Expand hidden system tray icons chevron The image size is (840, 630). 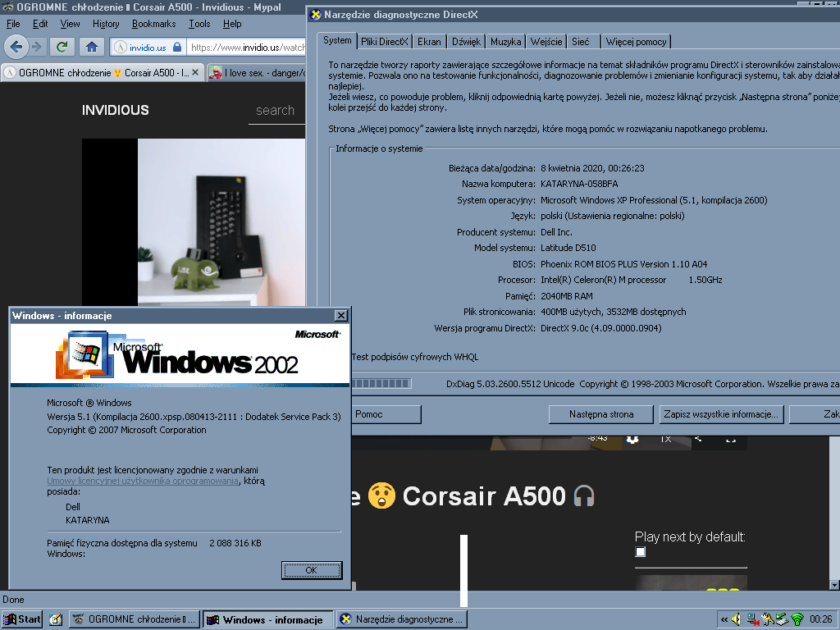coord(724,619)
